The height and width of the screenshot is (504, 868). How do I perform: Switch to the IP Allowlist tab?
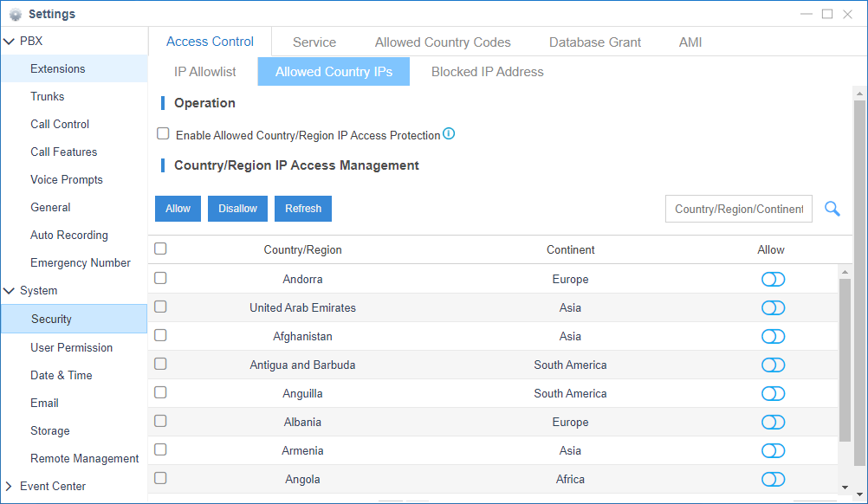click(x=205, y=71)
